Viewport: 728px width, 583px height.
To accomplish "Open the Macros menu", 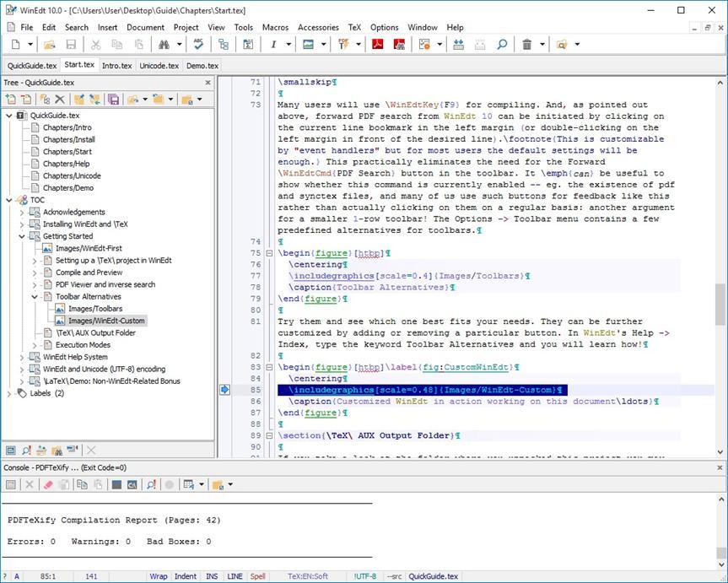I will [x=275, y=27].
